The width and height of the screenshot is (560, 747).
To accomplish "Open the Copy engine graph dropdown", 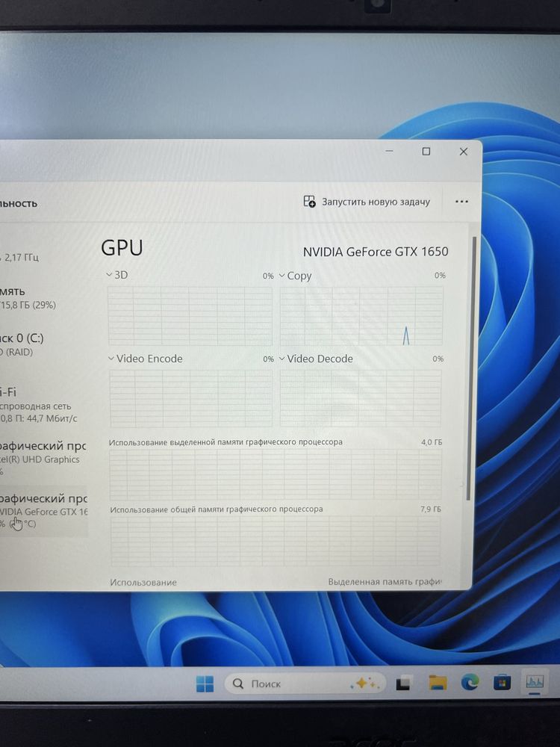I will [x=282, y=276].
